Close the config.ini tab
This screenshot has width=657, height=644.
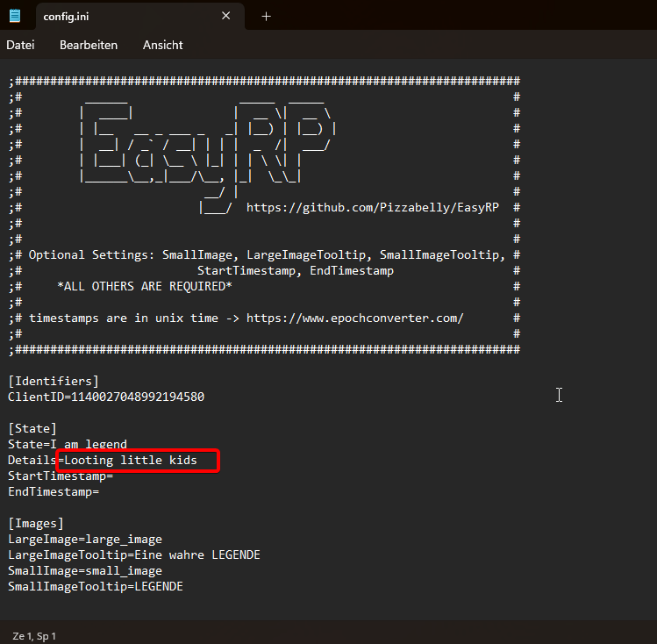coord(226,16)
